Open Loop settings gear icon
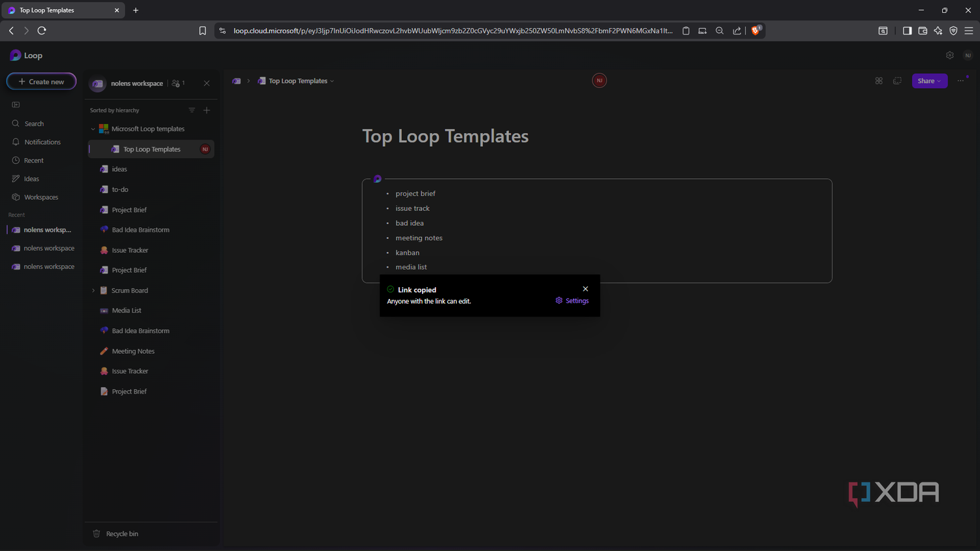This screenshot has width=980, height=551. pos(950,55)
